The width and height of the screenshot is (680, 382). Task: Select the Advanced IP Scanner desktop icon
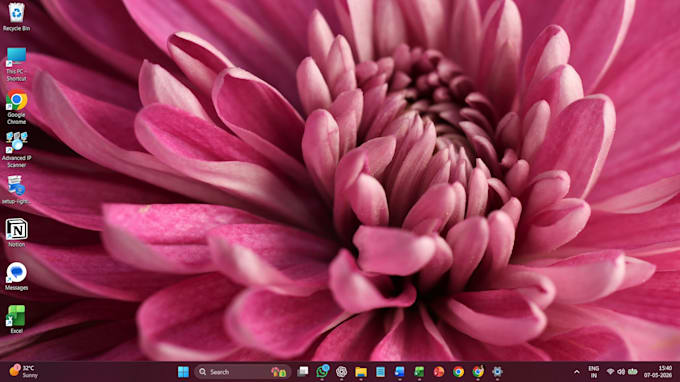[16, 150]
